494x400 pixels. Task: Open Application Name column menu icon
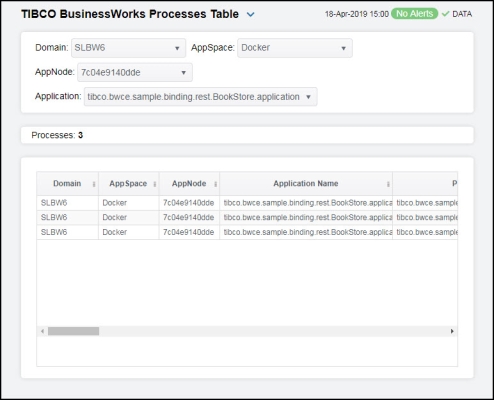[x=388, y=184]
